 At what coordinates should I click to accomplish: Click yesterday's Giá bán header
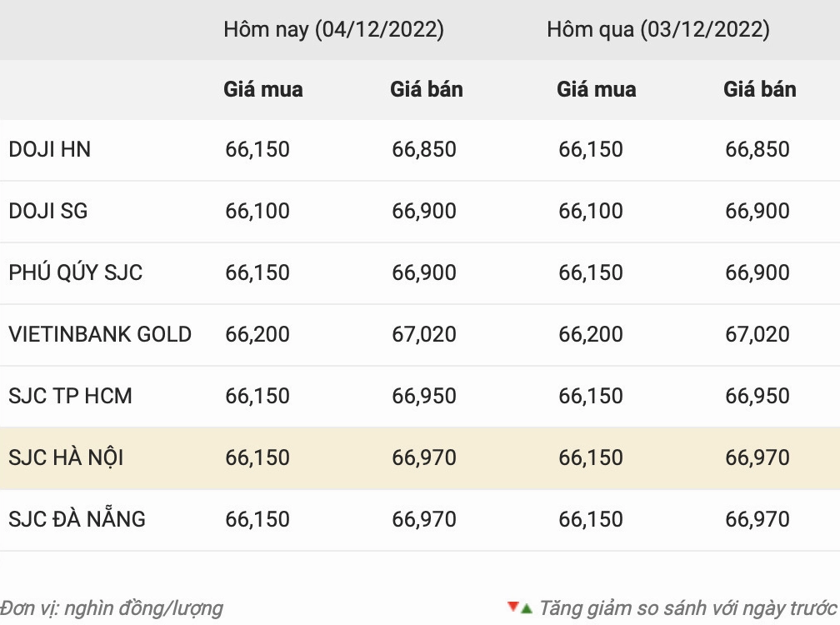point(760,89)
